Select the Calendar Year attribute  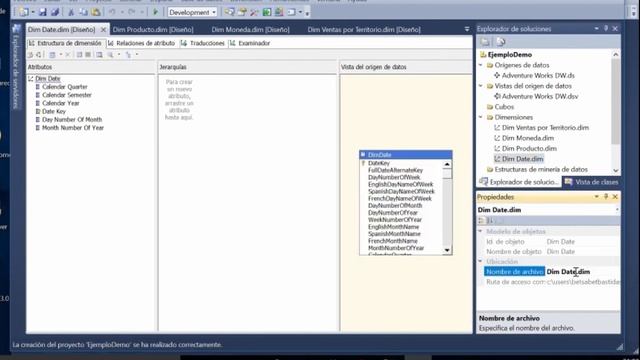point(60,103)
